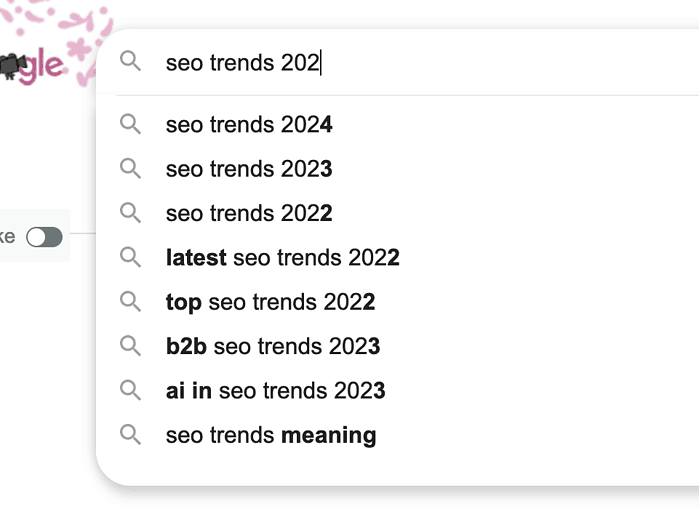Click the search icon in the search box
The height and width of the screenshot is (525, 699).
[x=130, y=62]
